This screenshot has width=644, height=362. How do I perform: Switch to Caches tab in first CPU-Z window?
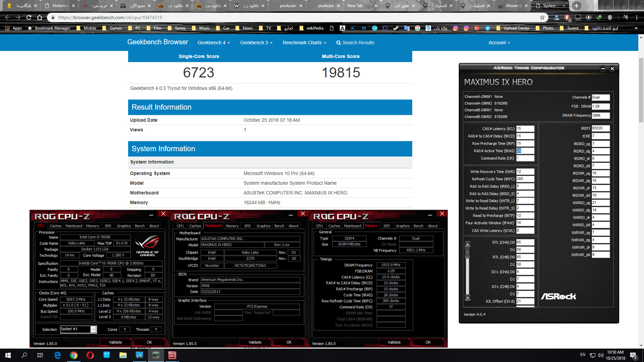(x=55, y=226)
